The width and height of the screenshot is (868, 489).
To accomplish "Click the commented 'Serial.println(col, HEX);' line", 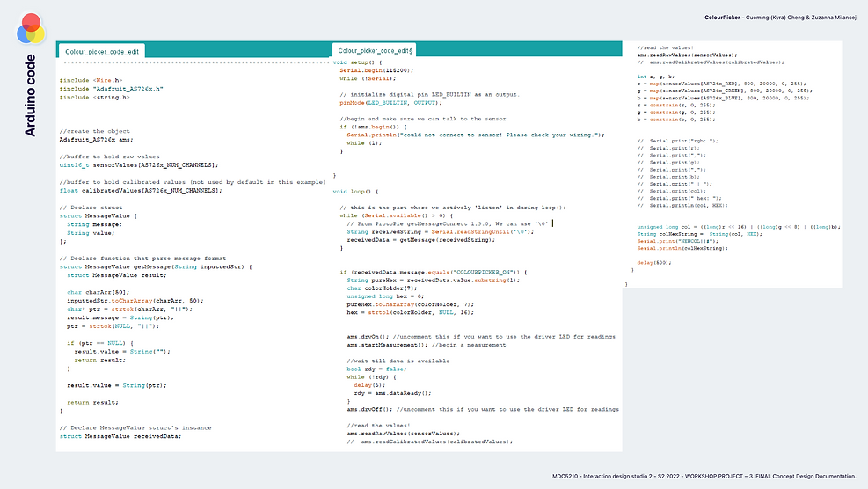I will [x=682, y=206].
